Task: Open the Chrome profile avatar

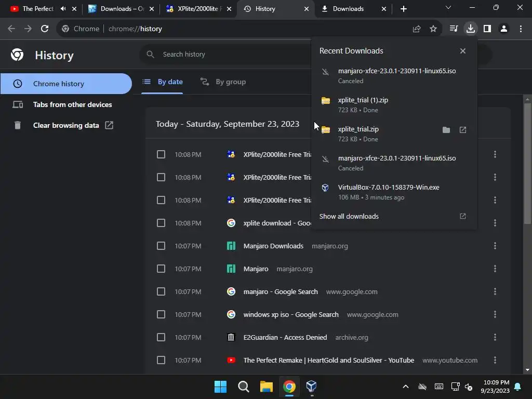Action: coord(504,29)
